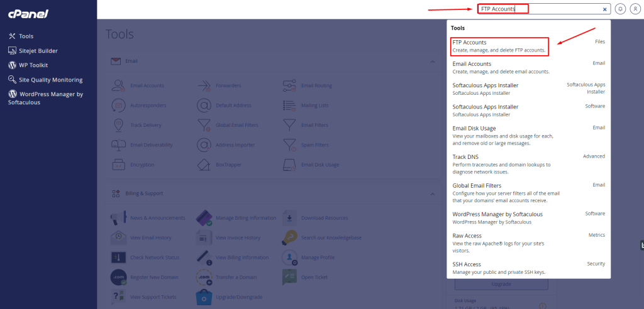Click the View Email History icon
Image resolution: width=644 pixels, height=309 pixels.
pyautogui.click(x=118, y=237)
